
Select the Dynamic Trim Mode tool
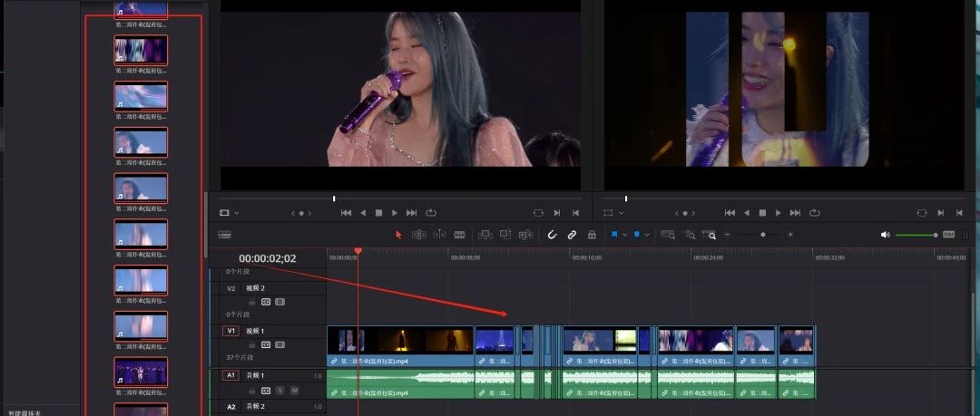click(439, 235)
